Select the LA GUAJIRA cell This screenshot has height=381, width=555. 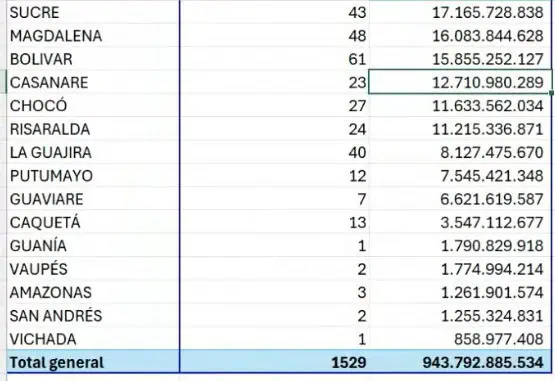tap(93, 152)
